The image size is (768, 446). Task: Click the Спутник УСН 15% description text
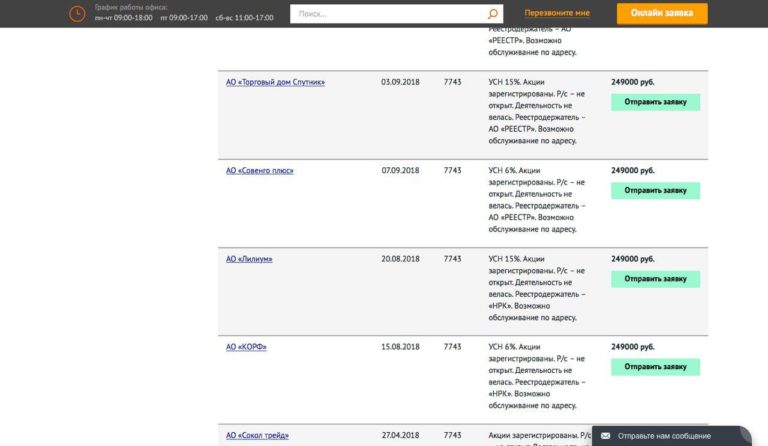pos(537,111)
